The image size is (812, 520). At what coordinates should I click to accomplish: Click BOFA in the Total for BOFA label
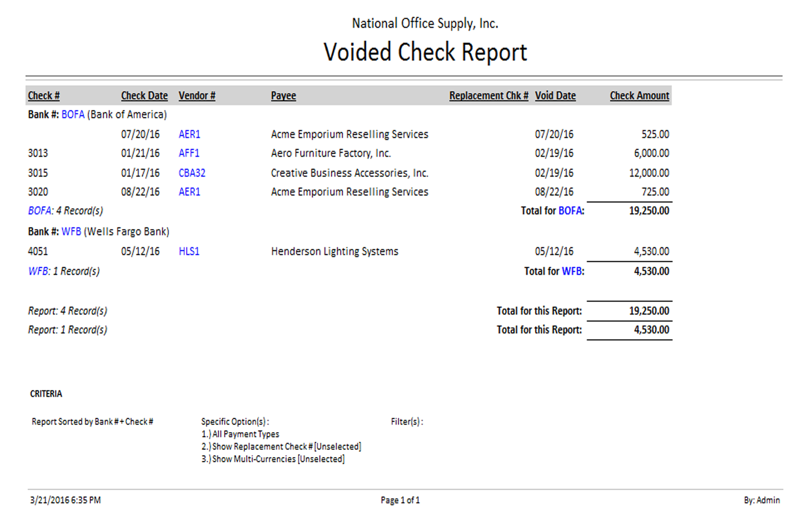point(570,211)
